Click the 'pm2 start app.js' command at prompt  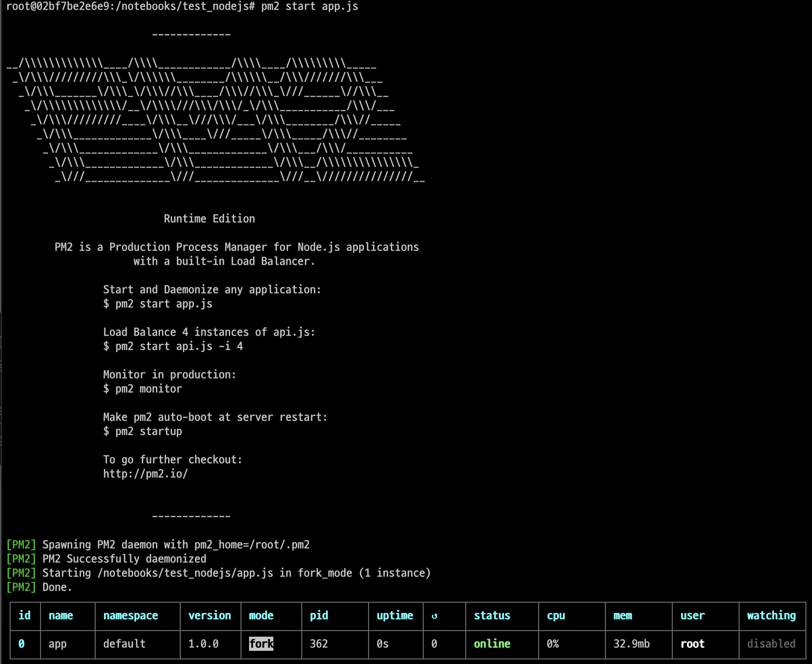tap(310, 7)
